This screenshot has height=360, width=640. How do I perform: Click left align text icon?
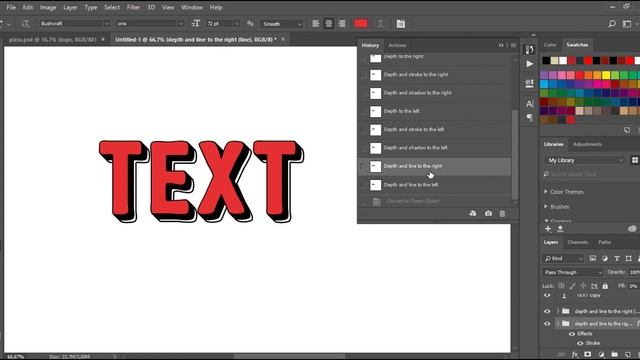[x=316, y=24]
